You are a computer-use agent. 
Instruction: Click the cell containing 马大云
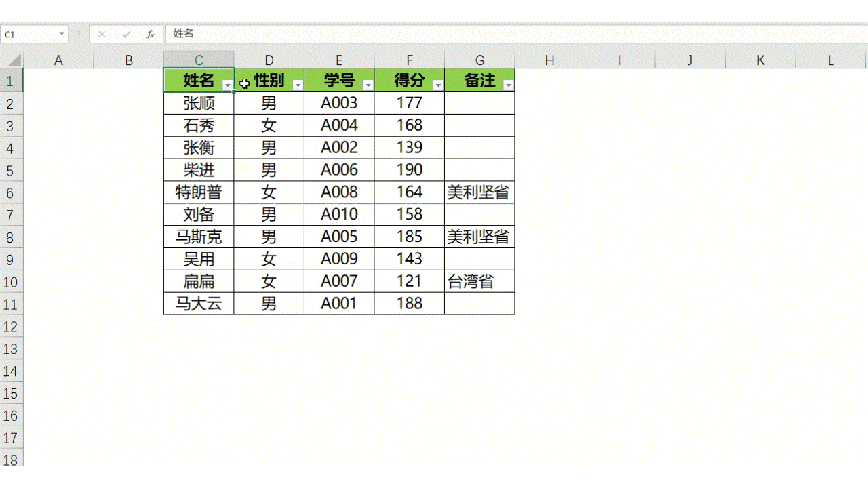click(199, 304)
